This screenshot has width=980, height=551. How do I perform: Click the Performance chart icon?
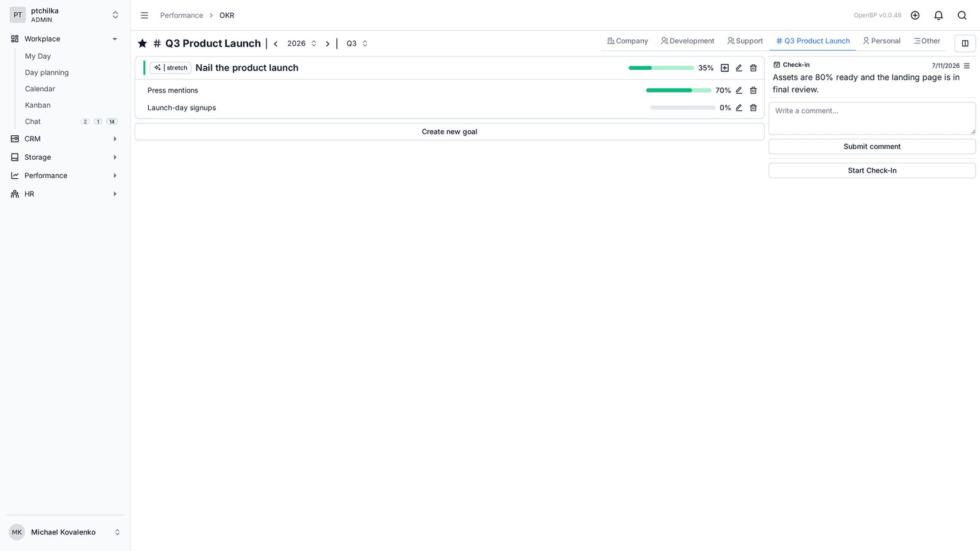pyautogui.click(x=15, y=176)
